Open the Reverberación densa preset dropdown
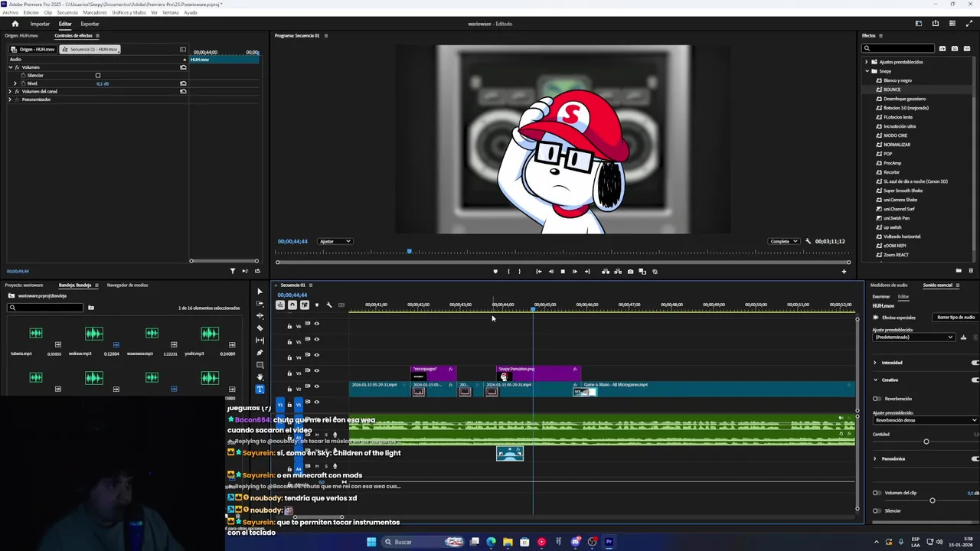 (926, 420)
